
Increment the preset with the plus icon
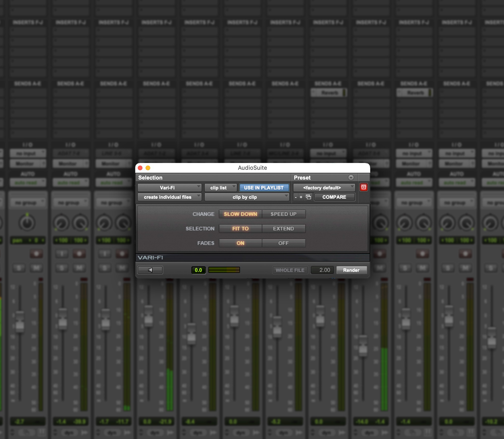(301, 197)
